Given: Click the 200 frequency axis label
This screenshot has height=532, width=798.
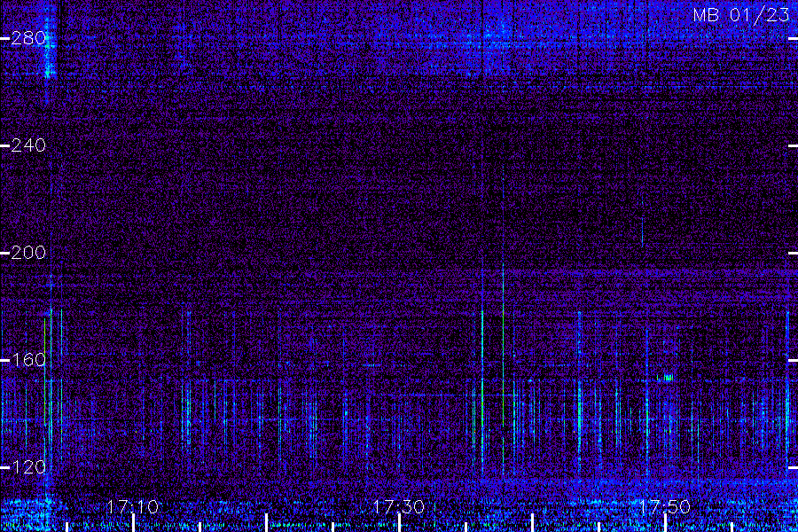Looking at the screenshot, I should [28, 253].
